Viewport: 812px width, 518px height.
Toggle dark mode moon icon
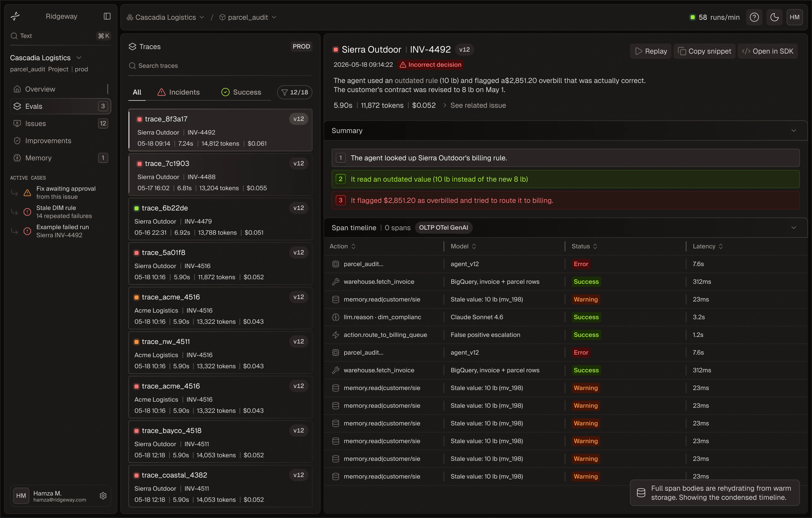(774, 17)
